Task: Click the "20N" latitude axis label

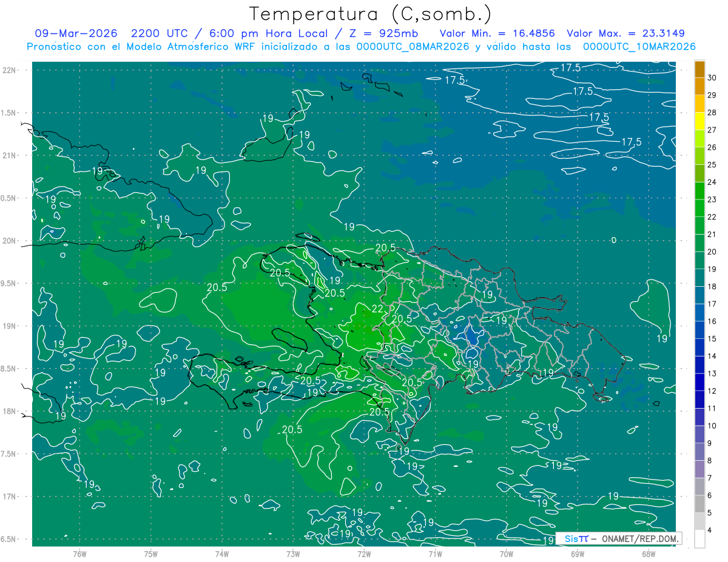Action: [x=8, y=241]
